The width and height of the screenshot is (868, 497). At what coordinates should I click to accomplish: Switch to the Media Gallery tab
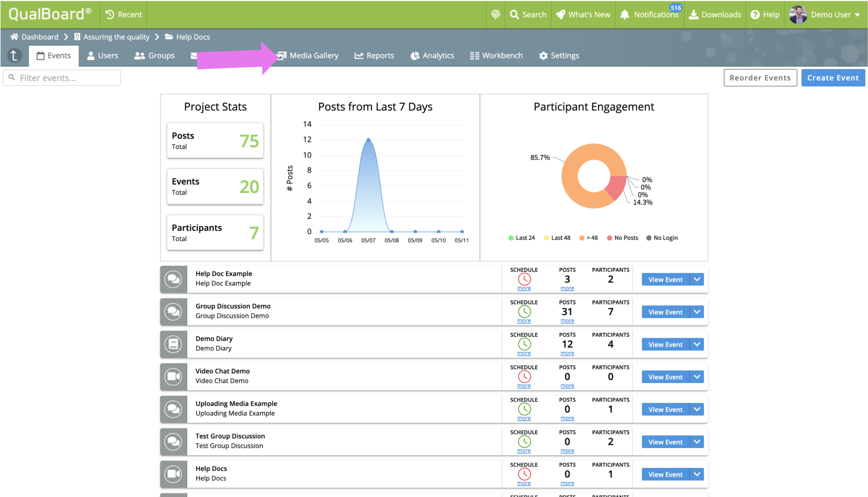tap(313, 56)
